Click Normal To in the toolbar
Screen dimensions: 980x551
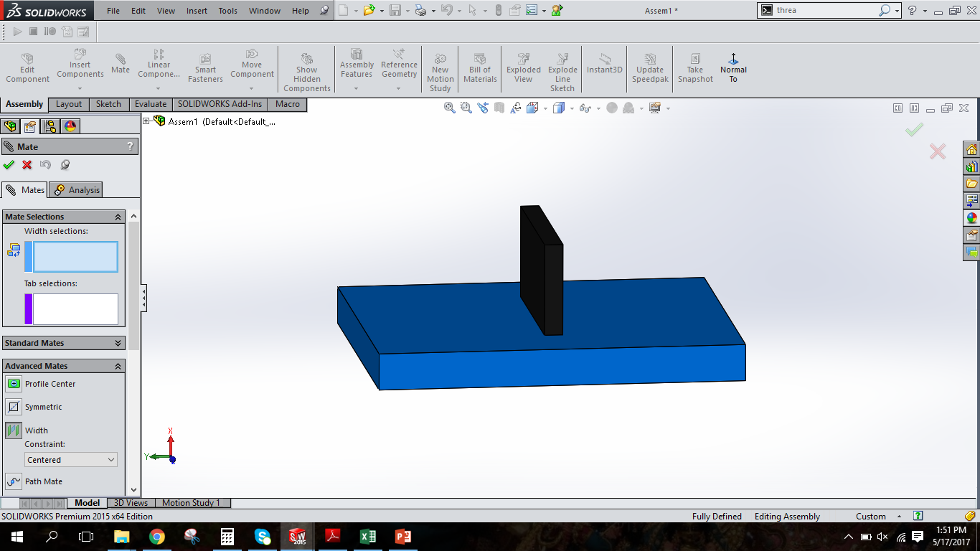[x=732, y=68]
